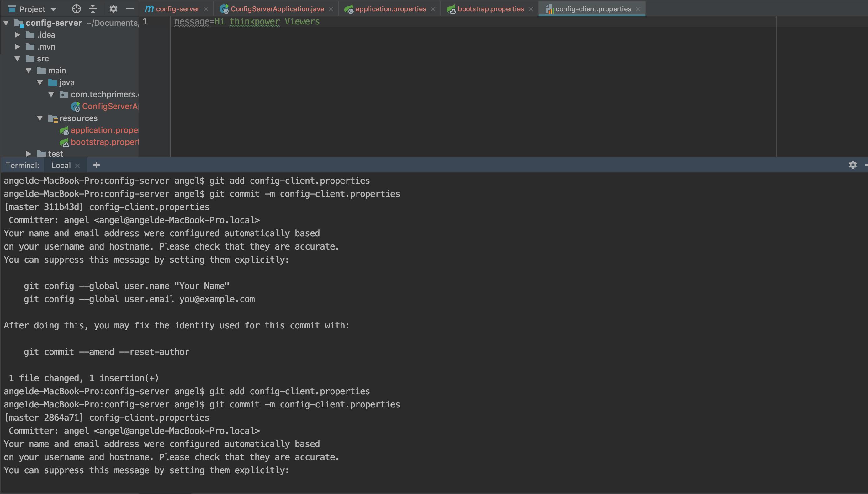Image resolution: width=868 pixels, height=494 pixels.
Task: Close the config-server editor tab
Action: (206, 9)
